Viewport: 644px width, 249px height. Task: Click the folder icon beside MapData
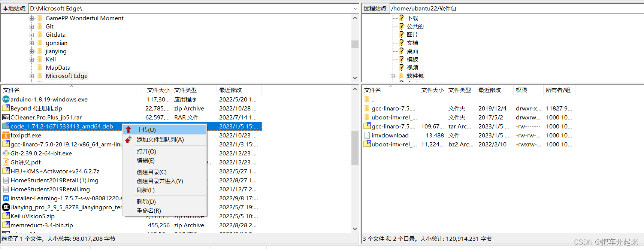click(x=40, y=67)
